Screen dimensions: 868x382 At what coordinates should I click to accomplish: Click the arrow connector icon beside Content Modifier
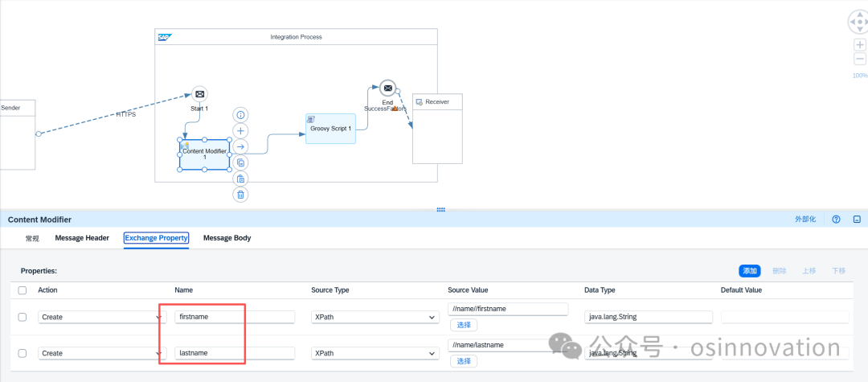[x=241, y=146]
